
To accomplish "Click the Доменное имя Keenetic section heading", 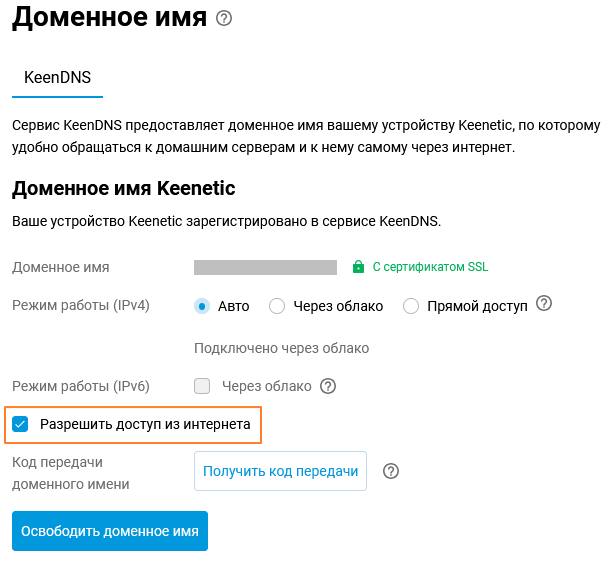I will click(123, 188).
